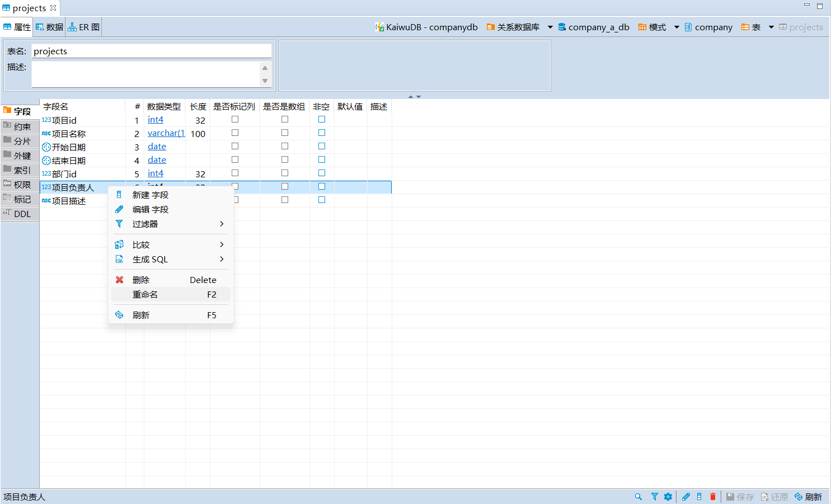This screenshot has width=831, height=504.
Task: Open settings gear in bottom toolbar
Action: [x=668, y=497]
